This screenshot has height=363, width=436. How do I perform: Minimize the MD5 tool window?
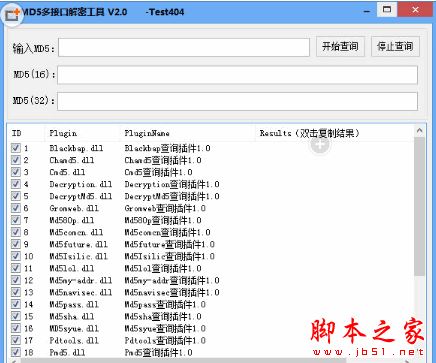367,12
